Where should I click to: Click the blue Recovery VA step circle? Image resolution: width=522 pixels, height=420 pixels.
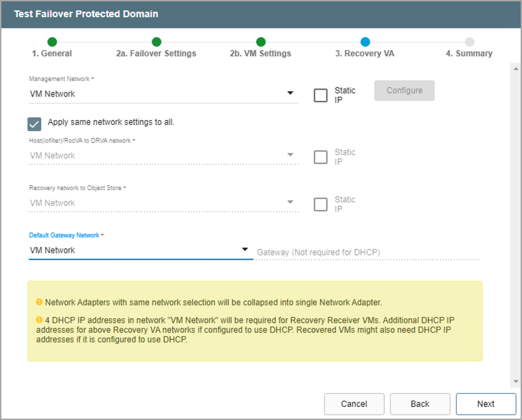point(365,42)
